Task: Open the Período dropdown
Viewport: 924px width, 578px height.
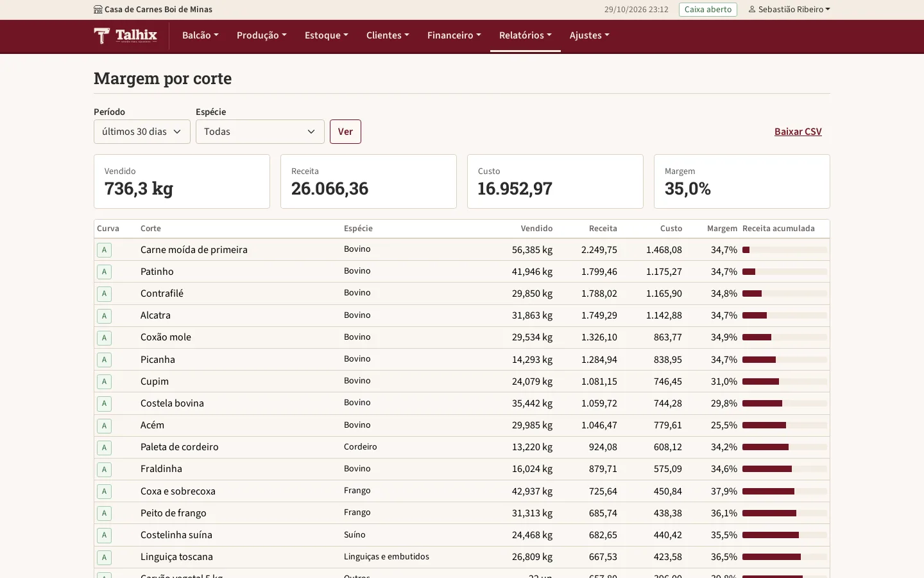Action: pyautogui.click(x=142, y=132)
